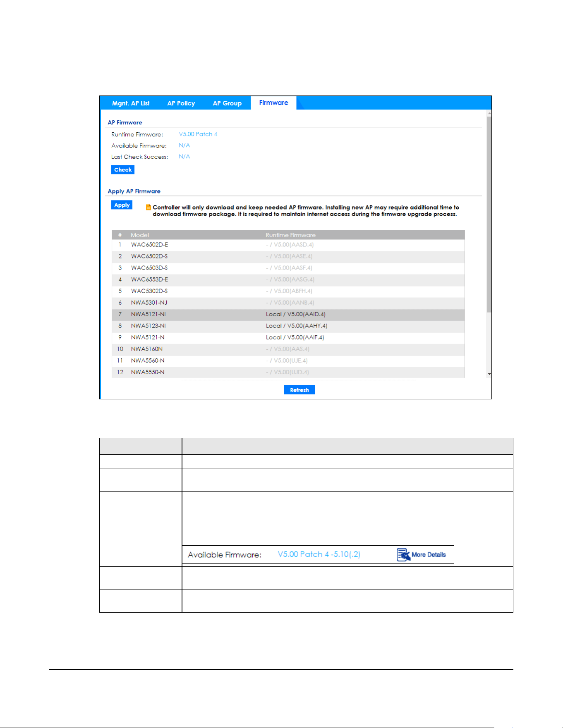This screenshot has width=563, height=728.
Task: Click the Check button
Action: coord(123,170)
